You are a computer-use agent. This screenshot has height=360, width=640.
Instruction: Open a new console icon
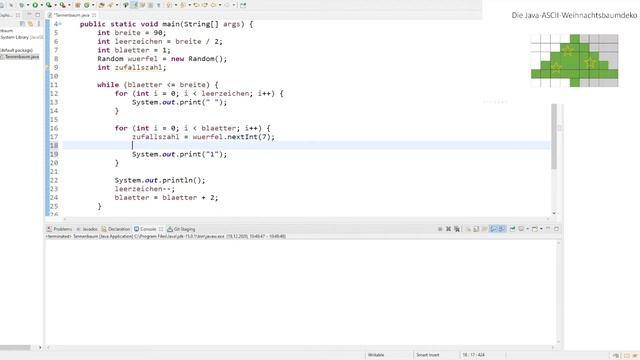(x=535, y=229)
